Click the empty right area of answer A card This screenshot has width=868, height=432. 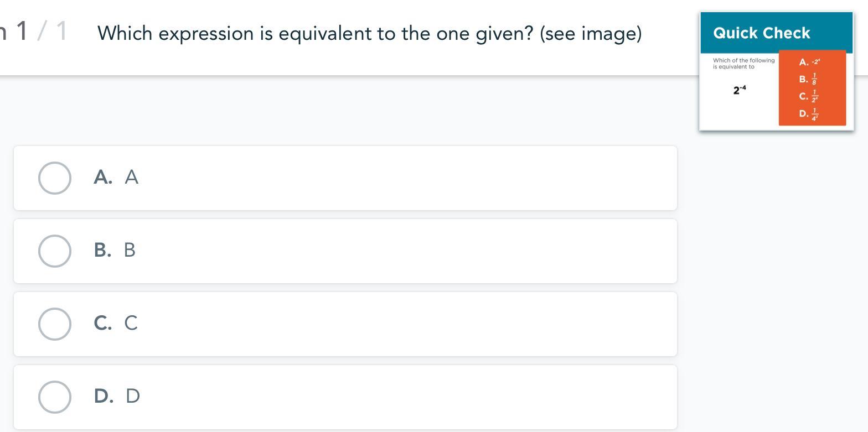pos(443,178)
